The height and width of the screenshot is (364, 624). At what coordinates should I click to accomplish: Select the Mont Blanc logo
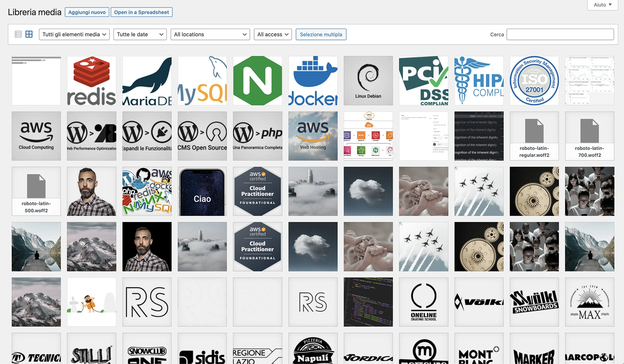[x=479, y=348]
